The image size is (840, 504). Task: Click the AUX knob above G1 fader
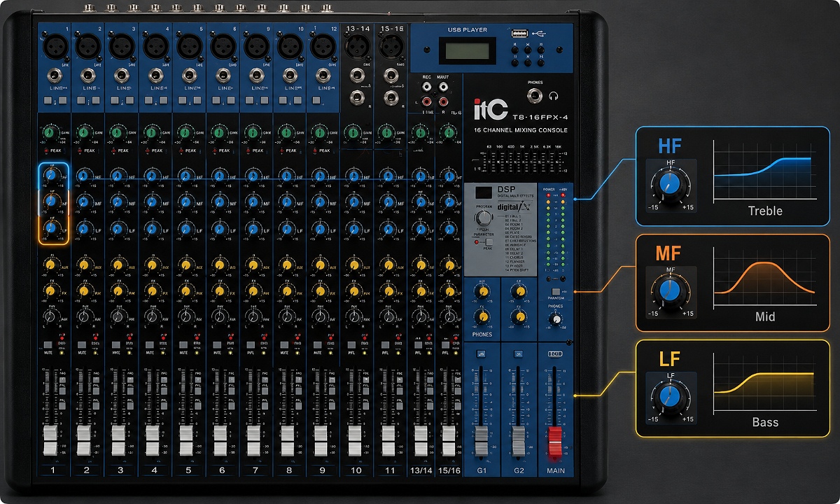click(x=482, y=292)
